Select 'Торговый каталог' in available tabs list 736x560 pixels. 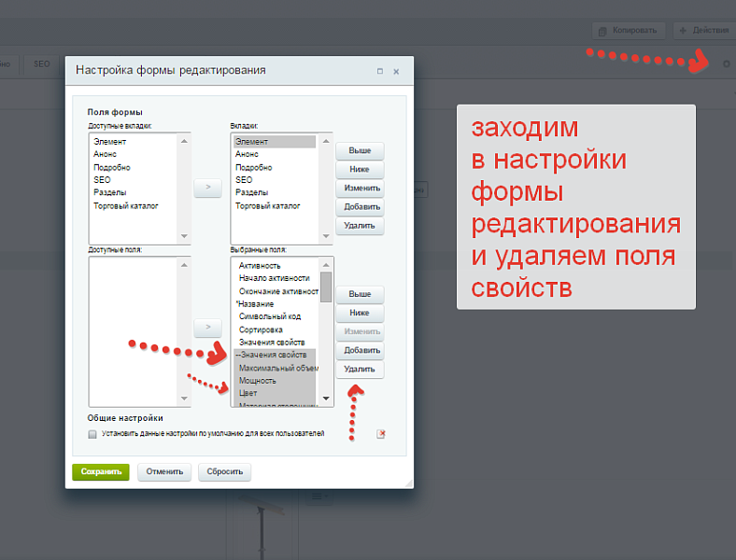pos(126,205)
